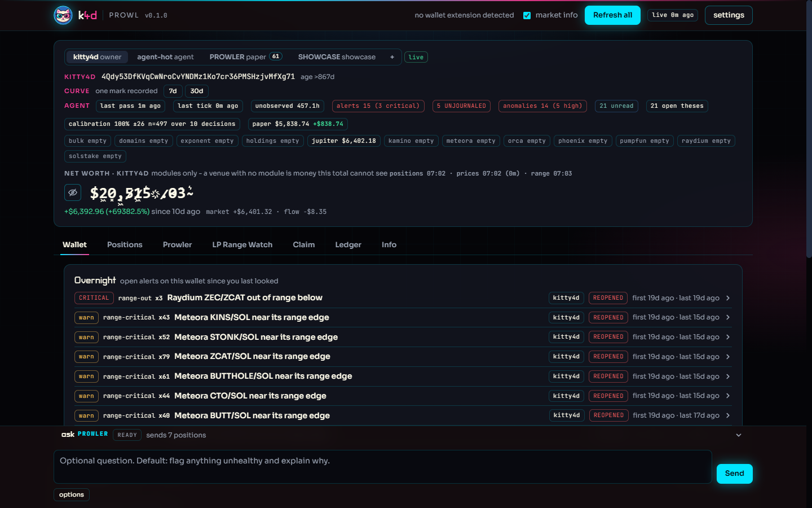Open the Wallet tab

(x=74, y=244)
